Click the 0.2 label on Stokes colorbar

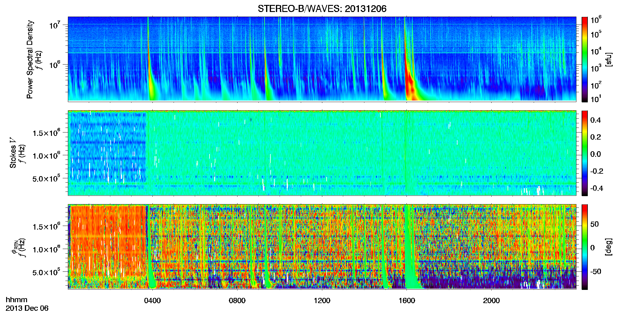[595, 137]
